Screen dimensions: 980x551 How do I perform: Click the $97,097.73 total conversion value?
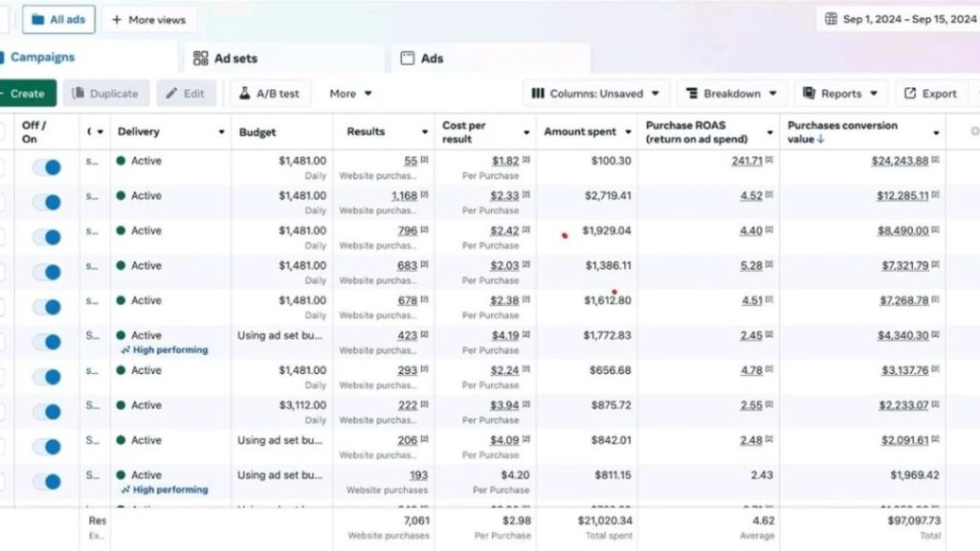[x=913, y=520]
